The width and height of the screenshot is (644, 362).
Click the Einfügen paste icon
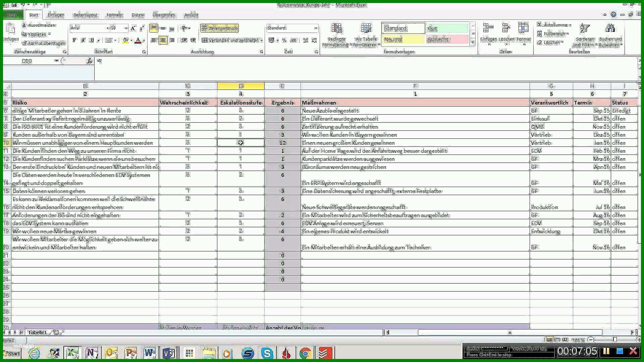pyautogui.click(x=10, y=29)
